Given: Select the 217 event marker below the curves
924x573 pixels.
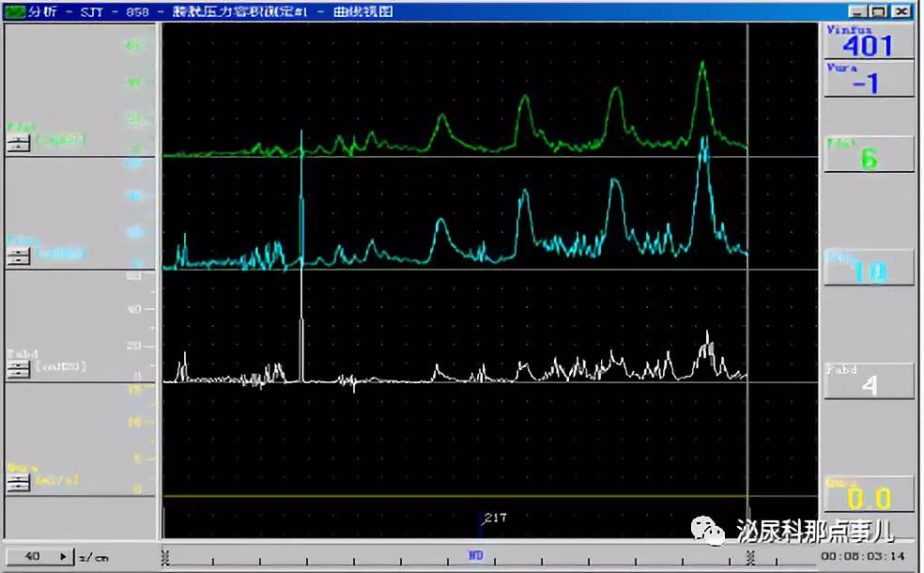Looking at the screenshot, I should pos(494,519).
